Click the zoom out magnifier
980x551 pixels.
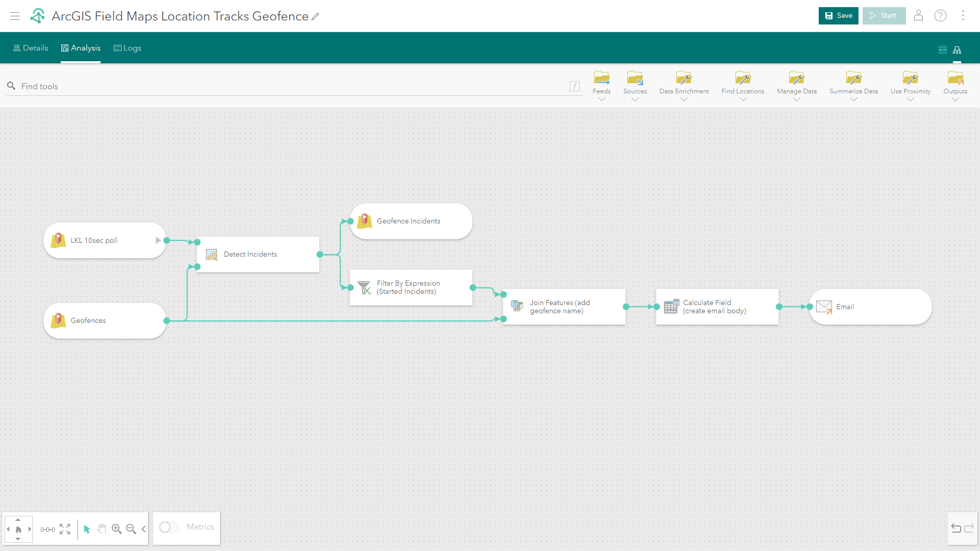131,529
